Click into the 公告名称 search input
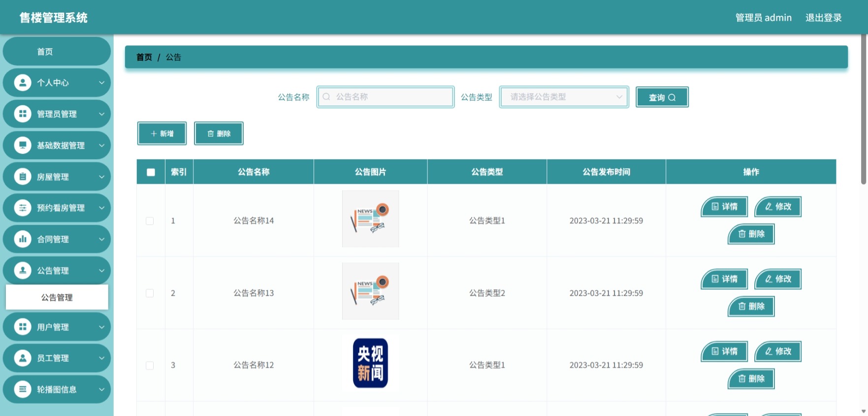Viewport: 868px width, 416px height. [x=386, y=97]
